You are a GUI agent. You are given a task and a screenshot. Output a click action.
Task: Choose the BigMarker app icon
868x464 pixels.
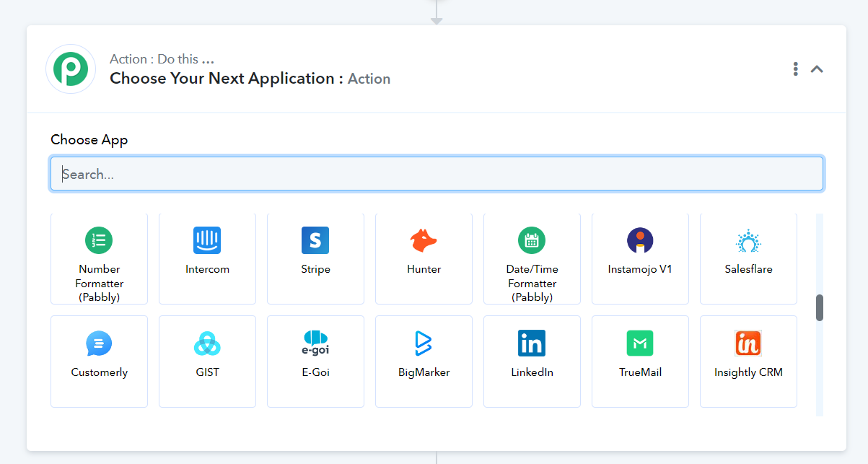click(424, 343)
